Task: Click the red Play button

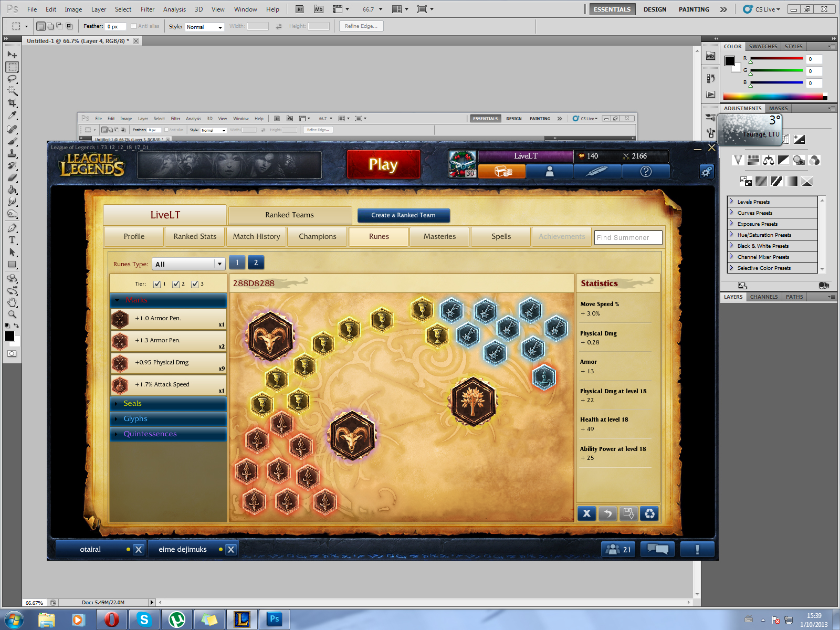Action: pyautogui.click(x=383, y=164)
